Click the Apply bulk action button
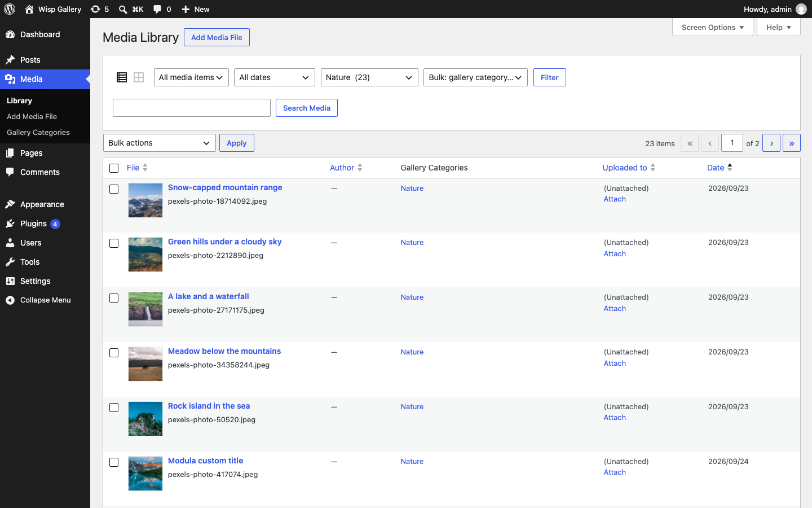 (x=237, y=143)
